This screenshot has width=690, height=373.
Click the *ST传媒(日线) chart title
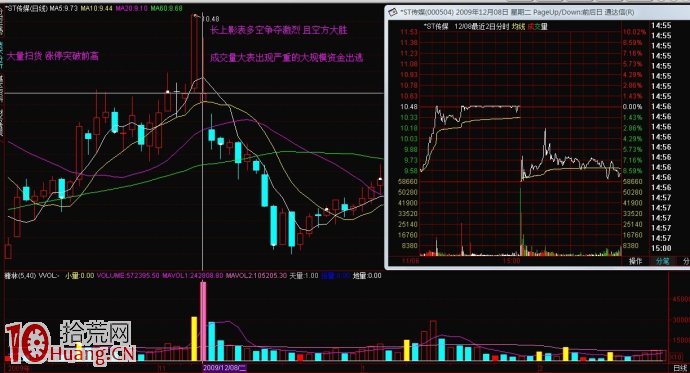[26, 8]
